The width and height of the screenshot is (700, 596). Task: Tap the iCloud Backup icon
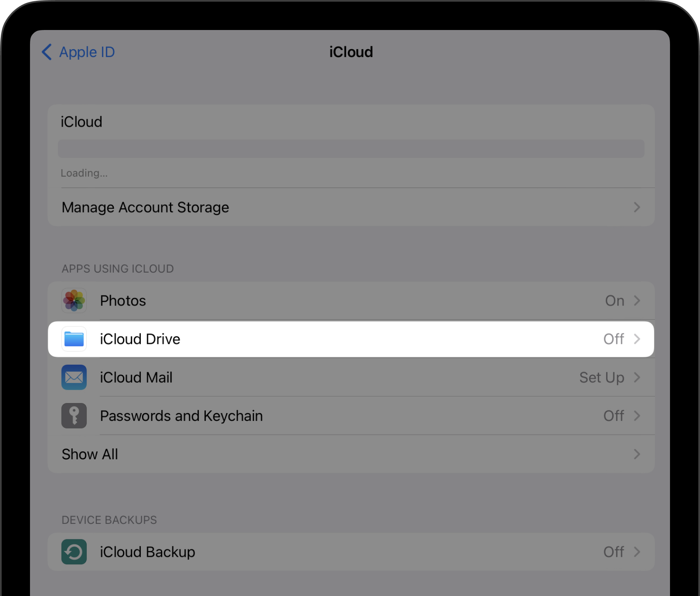click(x=74, y=552)
